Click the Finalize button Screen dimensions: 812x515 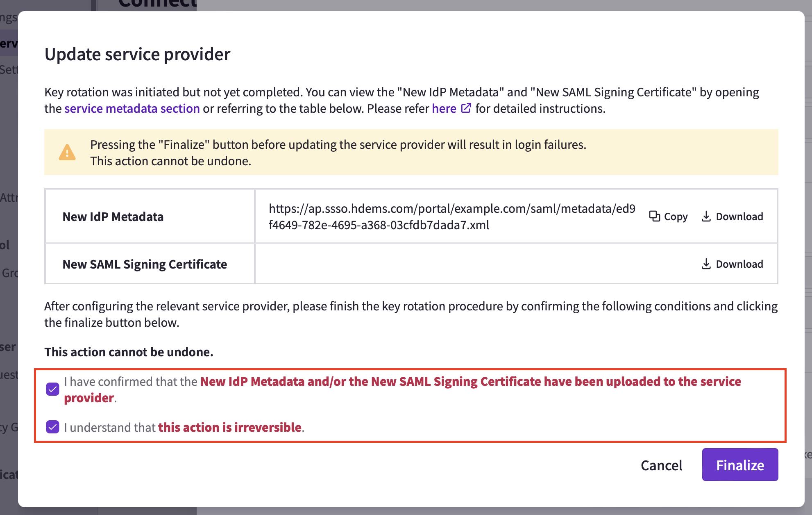[x=740, y=465]
